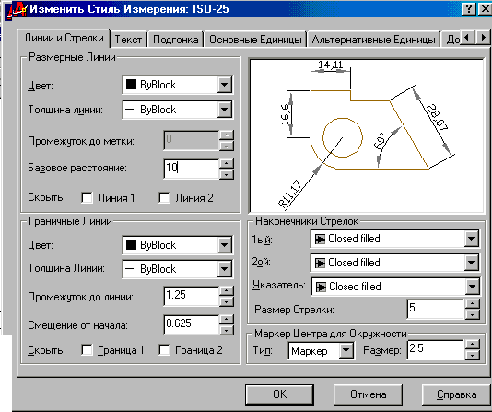Click the OK button

279,394
